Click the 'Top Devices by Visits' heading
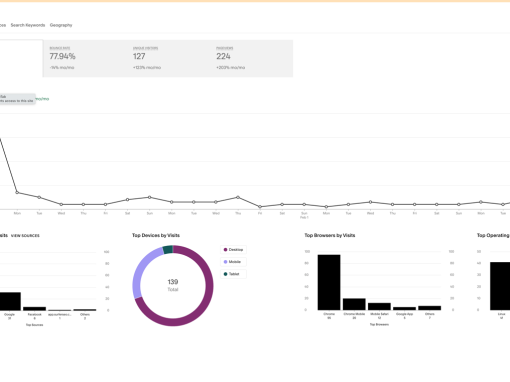 pos(156,235)
